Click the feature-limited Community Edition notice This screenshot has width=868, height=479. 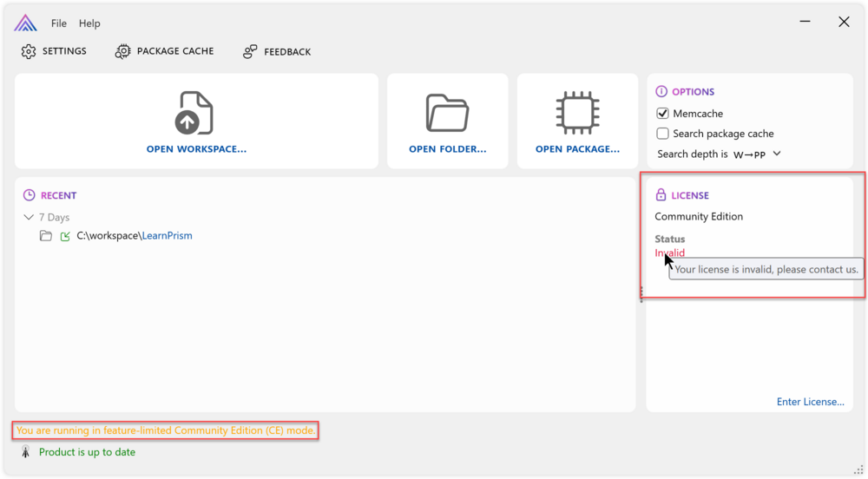point(166,430)
